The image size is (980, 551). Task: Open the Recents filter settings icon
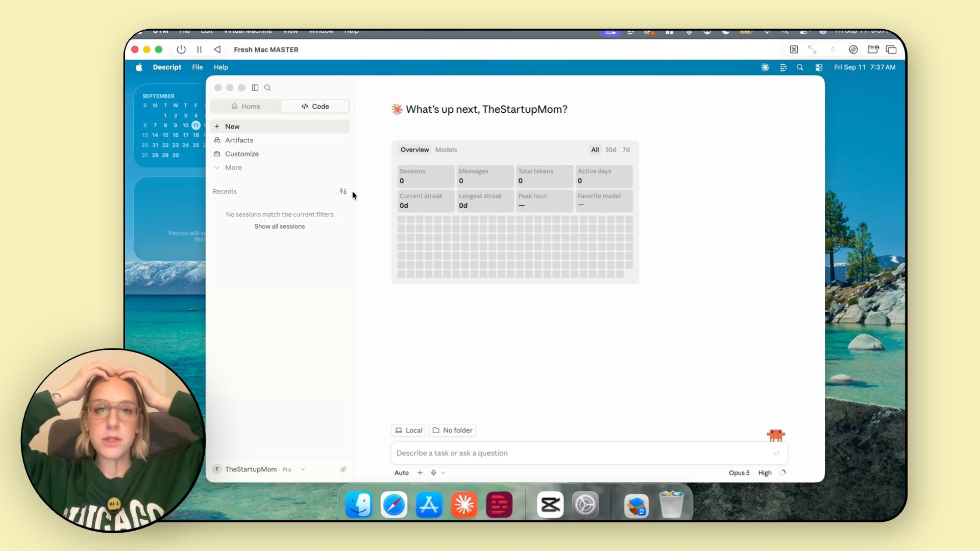(343, 191)
